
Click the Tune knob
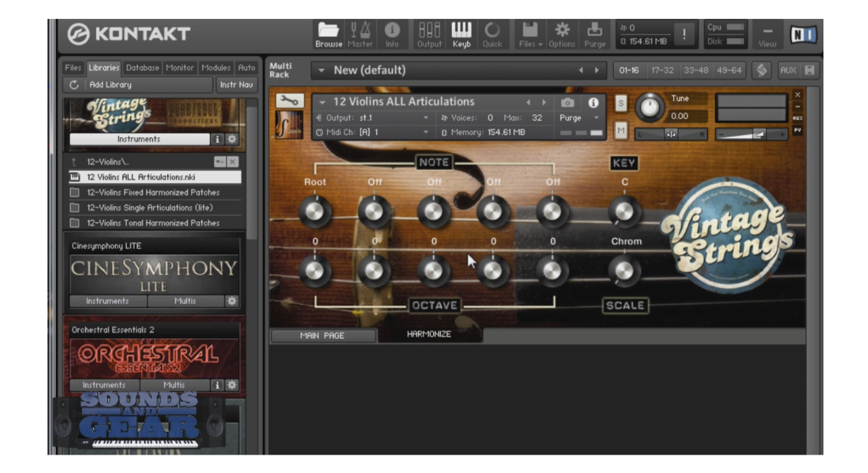point(650,107)
